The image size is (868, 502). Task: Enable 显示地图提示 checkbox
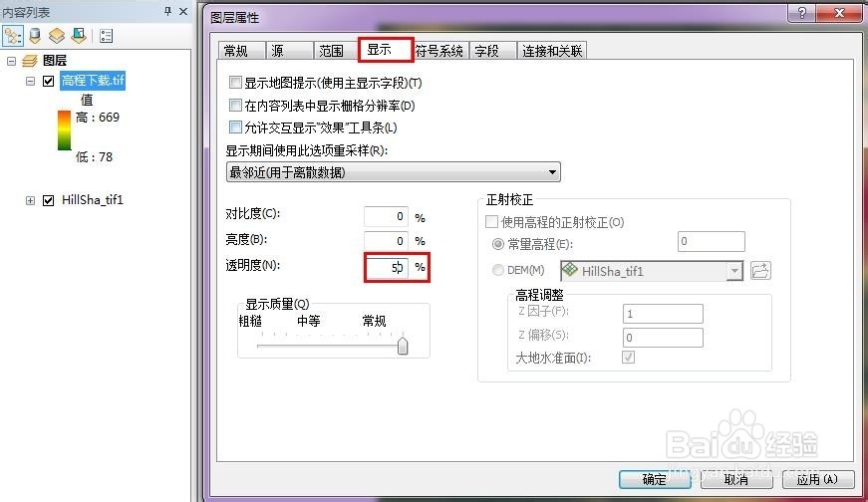click(x=235, y=83)
